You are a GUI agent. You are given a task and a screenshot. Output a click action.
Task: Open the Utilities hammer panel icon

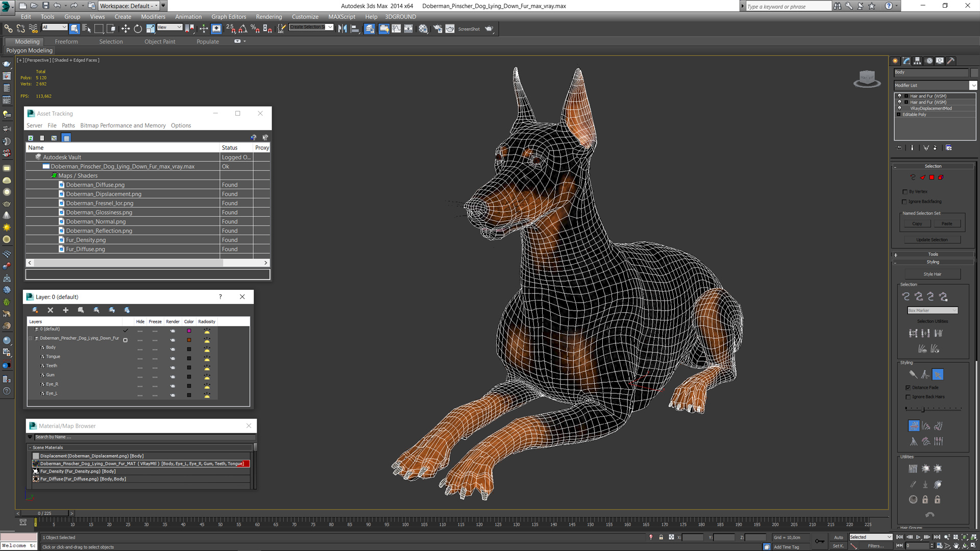951,61
